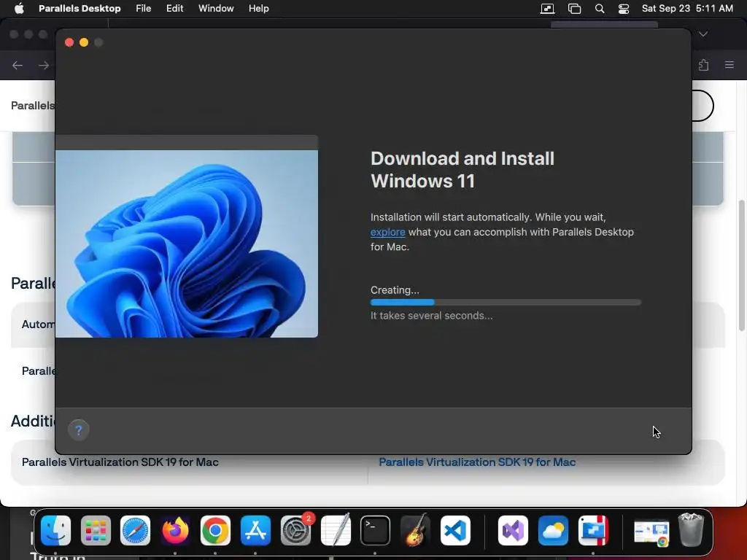747x560 pixels.
Task: Click the Parallels Desktop Dock icon
Action: (593, 531)
